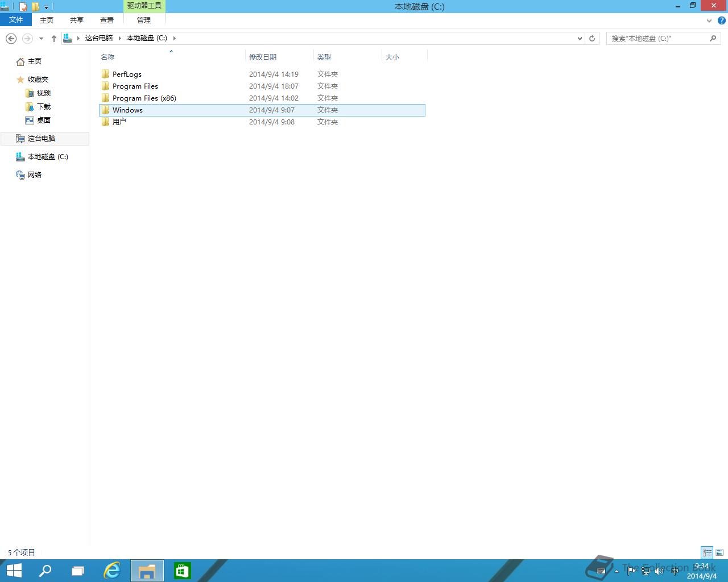Go back with the Back arrow
728x582 pixels.
[11, 38]
